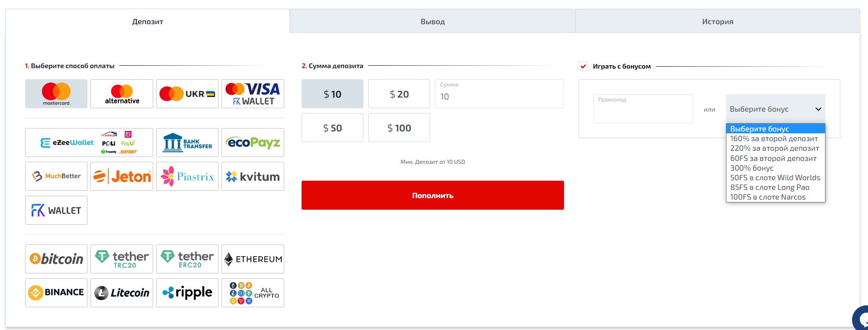Image resolution: width=868 pixels, height=330 pixels.
Task: Choose Mastercard alternative payment option
Action: pos(122,94)
